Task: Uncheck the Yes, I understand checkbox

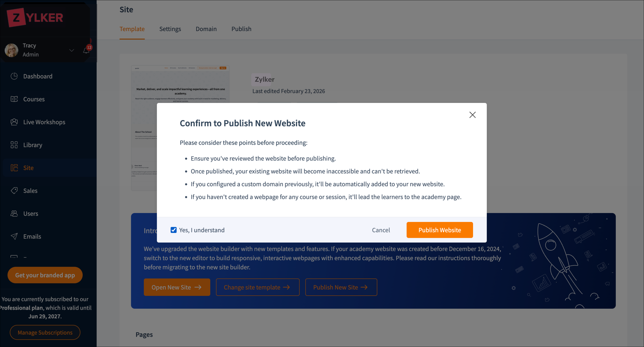Action: (x=173, y=230)
